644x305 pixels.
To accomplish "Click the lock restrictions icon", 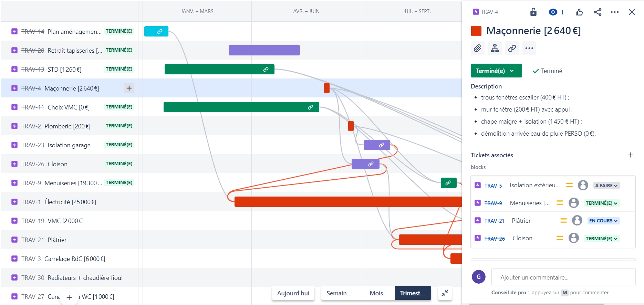I will pos(533,12).
